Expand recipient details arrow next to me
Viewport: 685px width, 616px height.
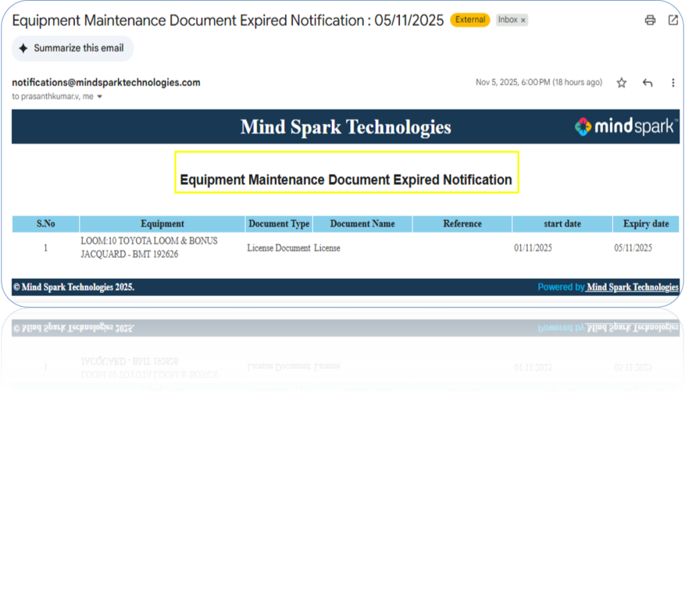(100, 97)
